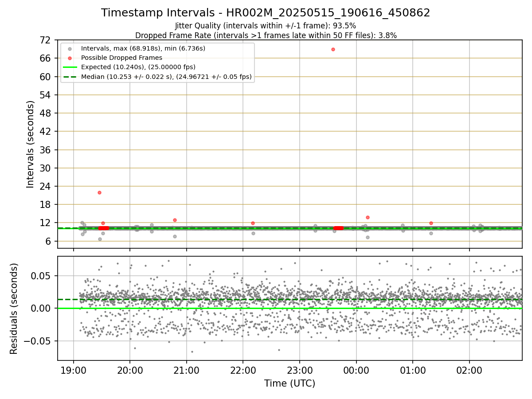Click the red outlier point just before 21:00

175,220
